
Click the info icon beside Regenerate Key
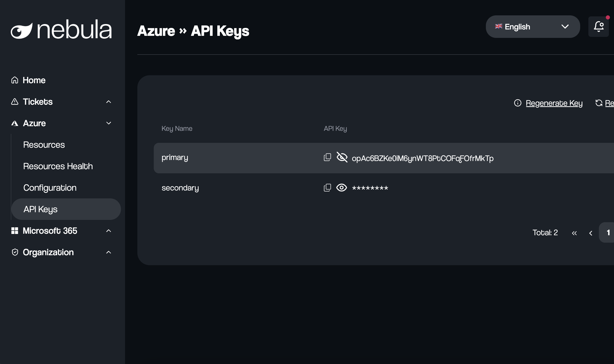click(518, 103)
